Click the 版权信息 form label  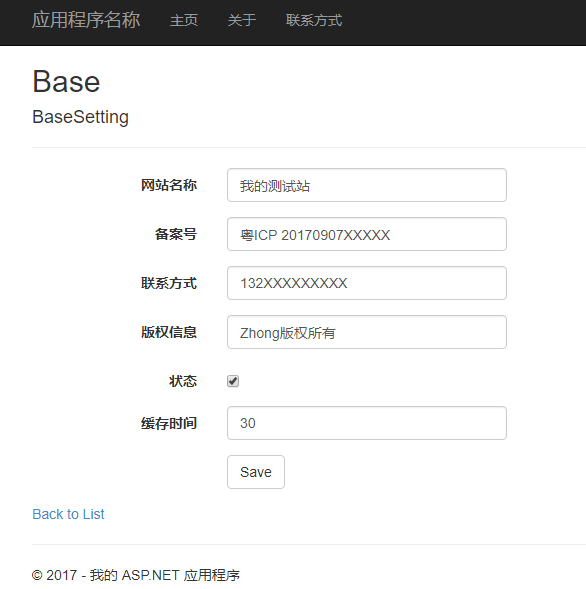pyautogui.click(x=169, y=332)
